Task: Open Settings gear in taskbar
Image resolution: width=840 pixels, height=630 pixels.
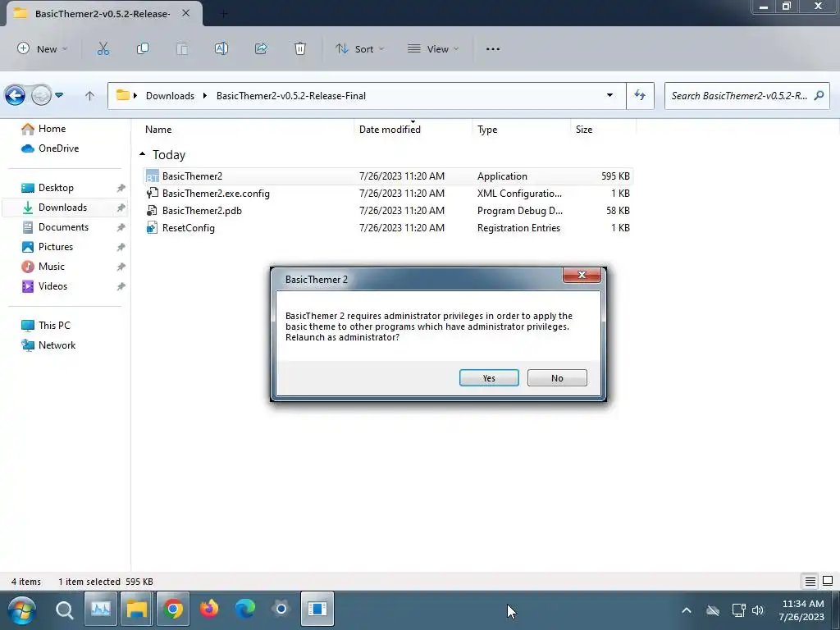Action: point(281,609)
